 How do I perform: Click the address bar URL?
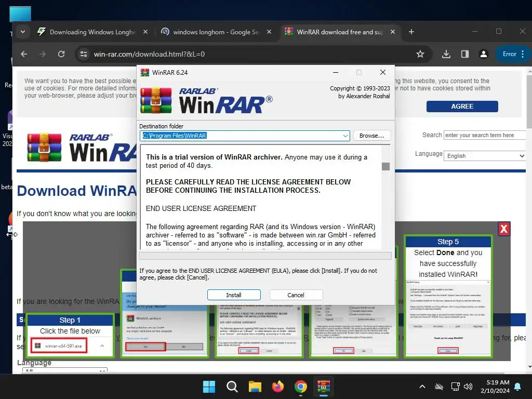pyautogui.click(x=149, y=54)
